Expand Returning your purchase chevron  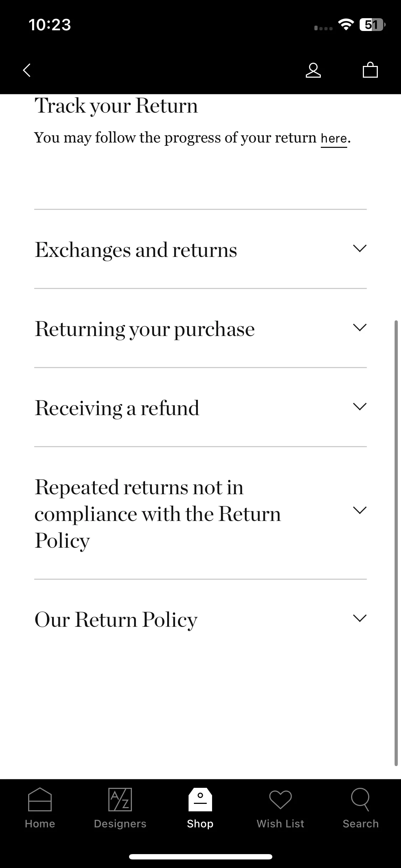(360, 327)
